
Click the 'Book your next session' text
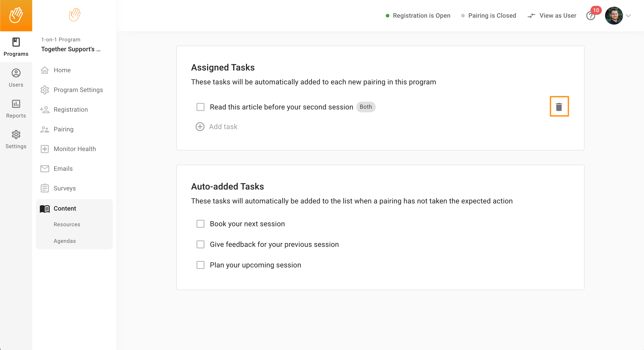coord(247,224)
